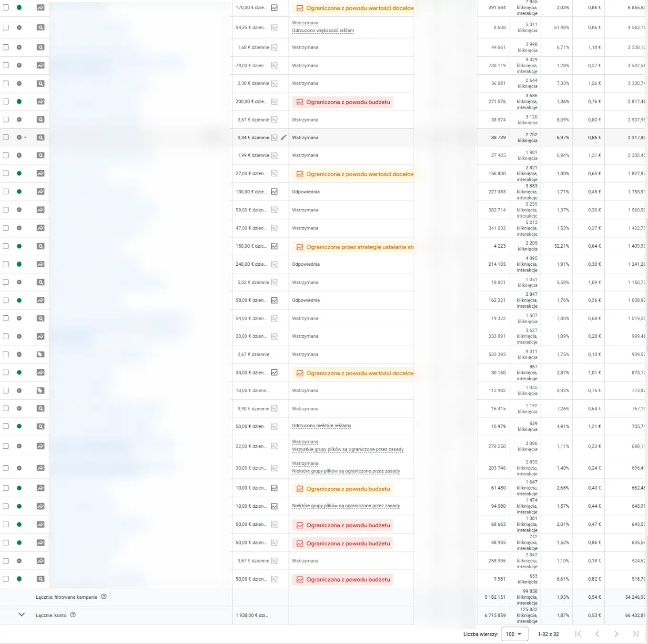Click help icon beside Łącznie: konto

click(73, 615)
